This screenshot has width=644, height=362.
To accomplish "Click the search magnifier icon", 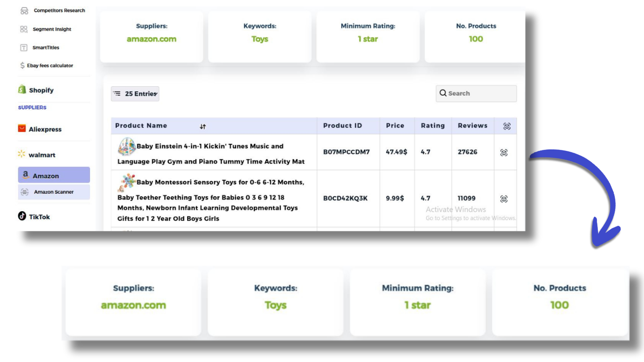I will coord(443,93).
